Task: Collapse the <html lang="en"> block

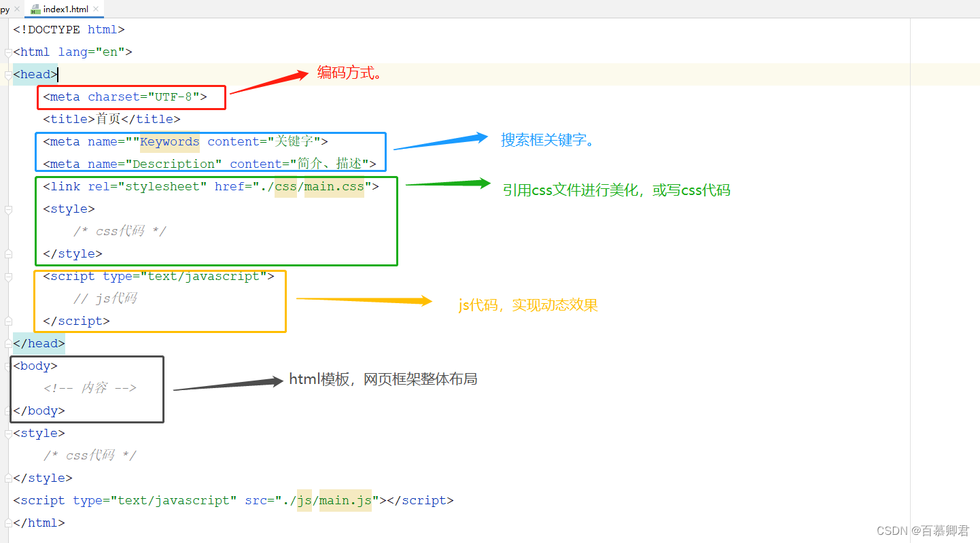Action: click(x=7, y=52)
